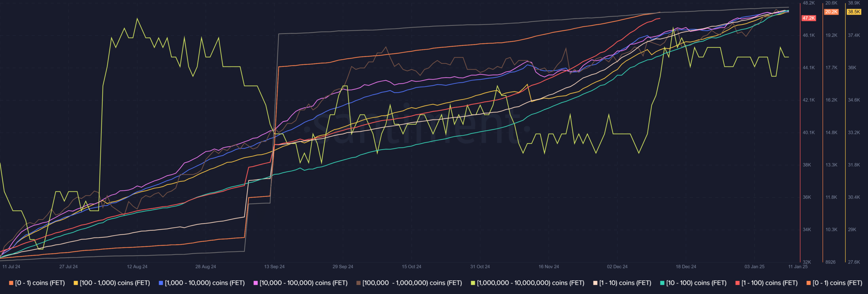
Task: Click the 20.6K axis value
Action: (x=831, y=3)
